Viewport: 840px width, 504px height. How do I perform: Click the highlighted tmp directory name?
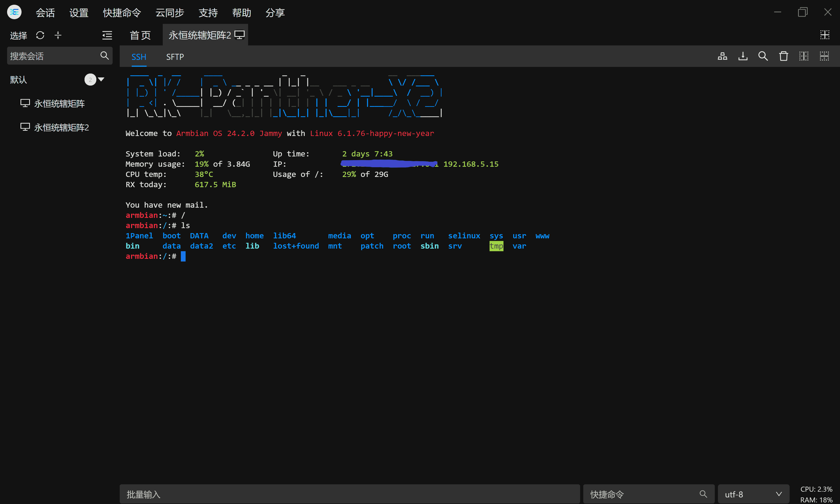click(496, 246)
